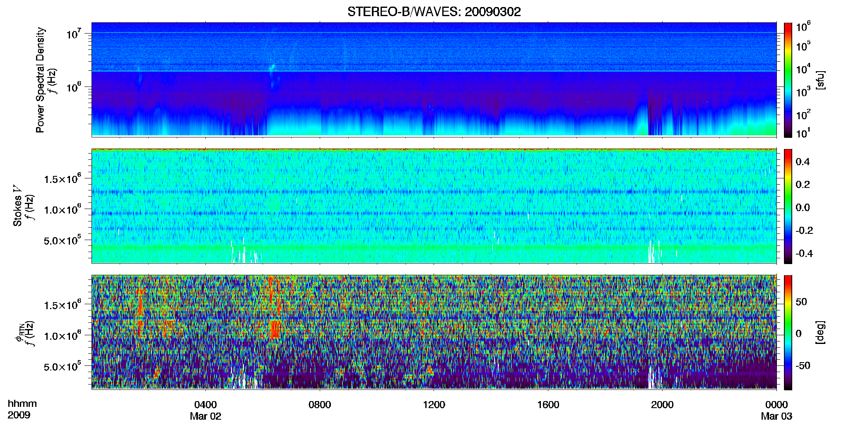Click the [deg] colorbar unit label
The width and height of the screenshot is (868, 447).
[x=820, y=332]
